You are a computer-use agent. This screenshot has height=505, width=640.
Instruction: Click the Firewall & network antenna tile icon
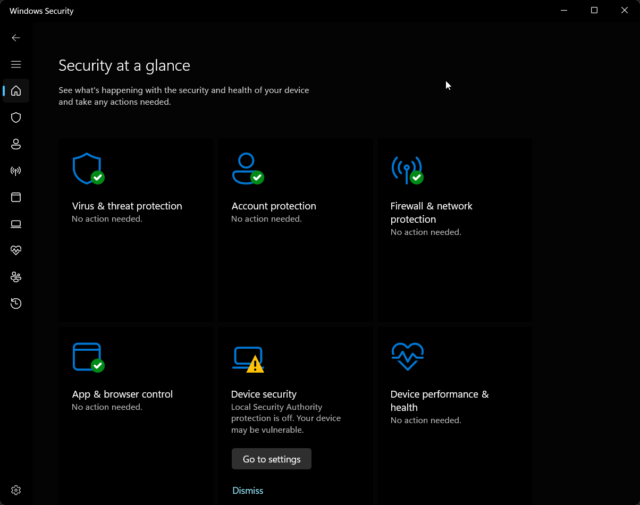(x=407, y=170)
